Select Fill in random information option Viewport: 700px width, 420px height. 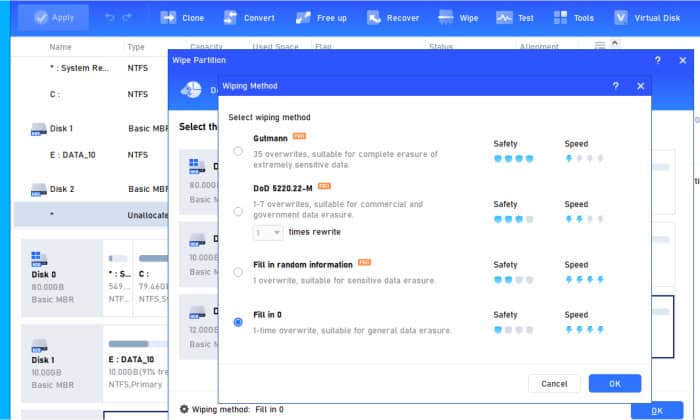pos(238,271)
